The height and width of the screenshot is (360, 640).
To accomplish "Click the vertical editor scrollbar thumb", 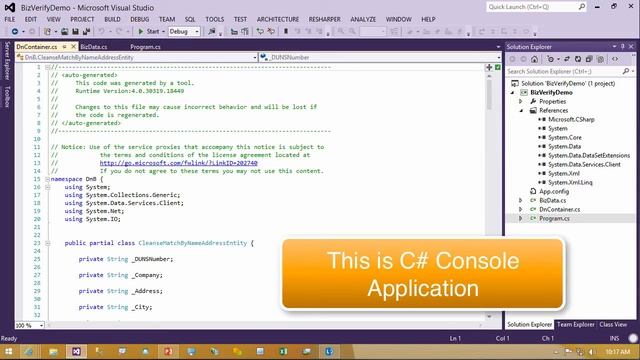I will [489, 94].
